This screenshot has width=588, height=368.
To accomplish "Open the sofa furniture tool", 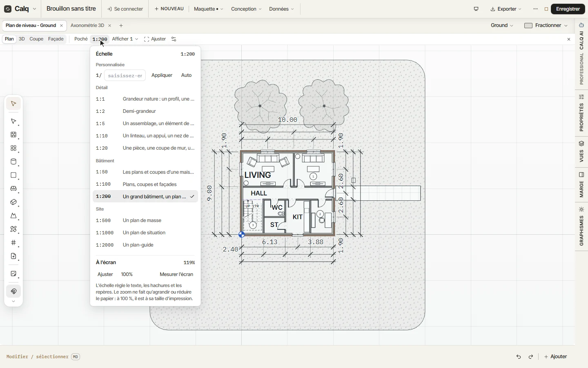I will (13, 189).
